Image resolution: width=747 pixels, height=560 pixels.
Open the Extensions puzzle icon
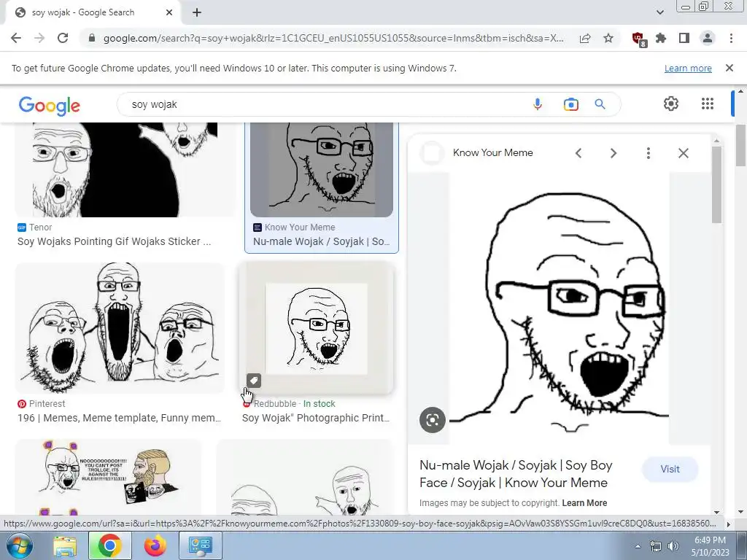tap(661, 38)
